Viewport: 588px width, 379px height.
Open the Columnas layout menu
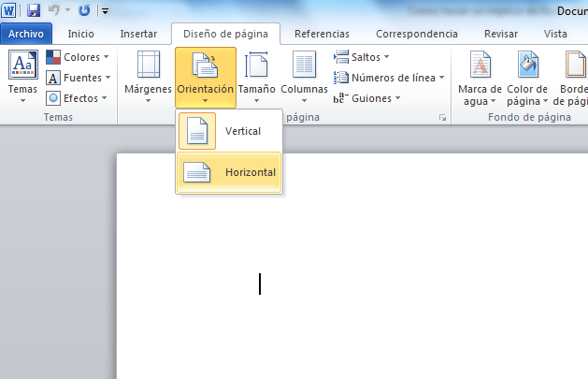[304, 77]
